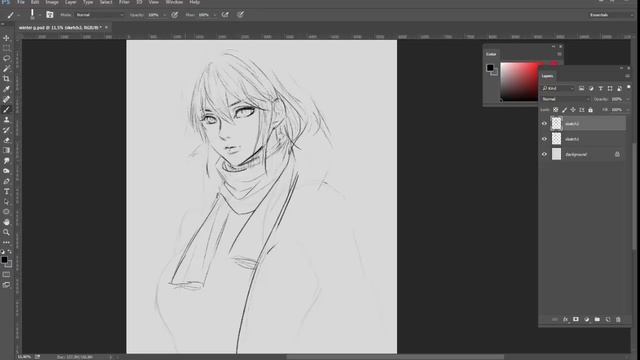The image size is (640, 360).
Task: Select the Hand tool
Action: [6, 222]
